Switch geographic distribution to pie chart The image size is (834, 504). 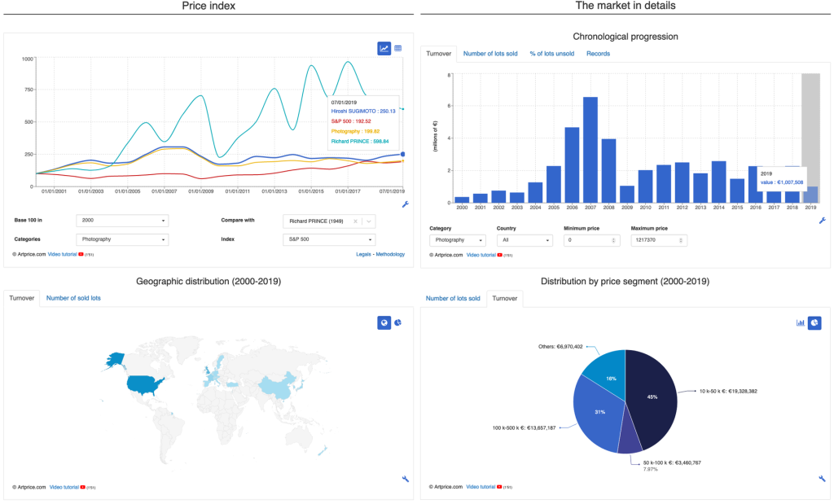pos(397,322)
